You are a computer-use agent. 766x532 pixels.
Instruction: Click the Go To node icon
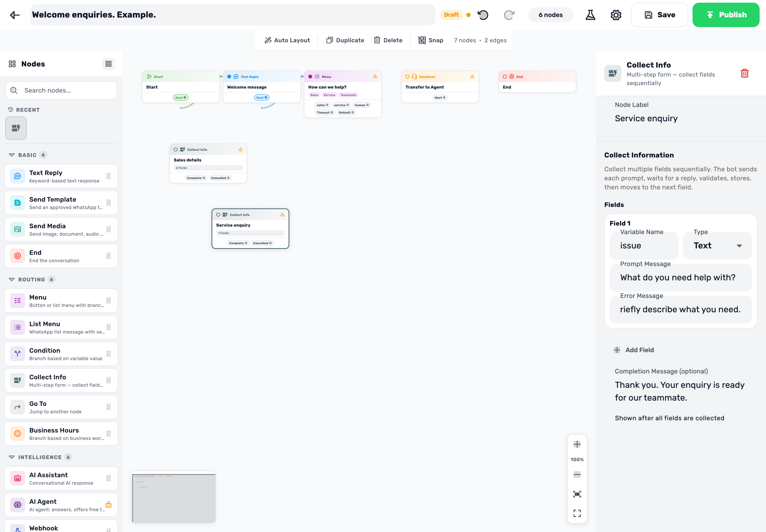18,407
